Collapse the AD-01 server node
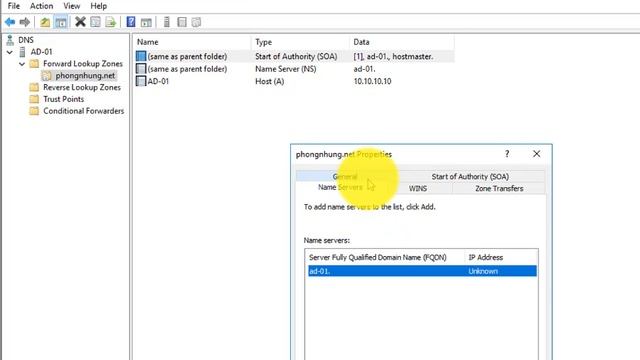The height and width of the screenshot is (360, 640). point(9,52)
